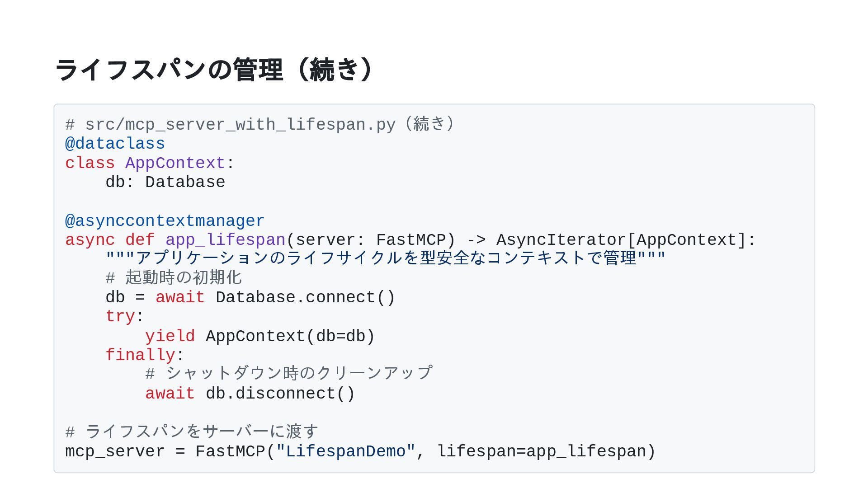Click the app_lifespan function name
Viewport: 868px width, 488px height.
pyautogui.click(x=225, y=240)
